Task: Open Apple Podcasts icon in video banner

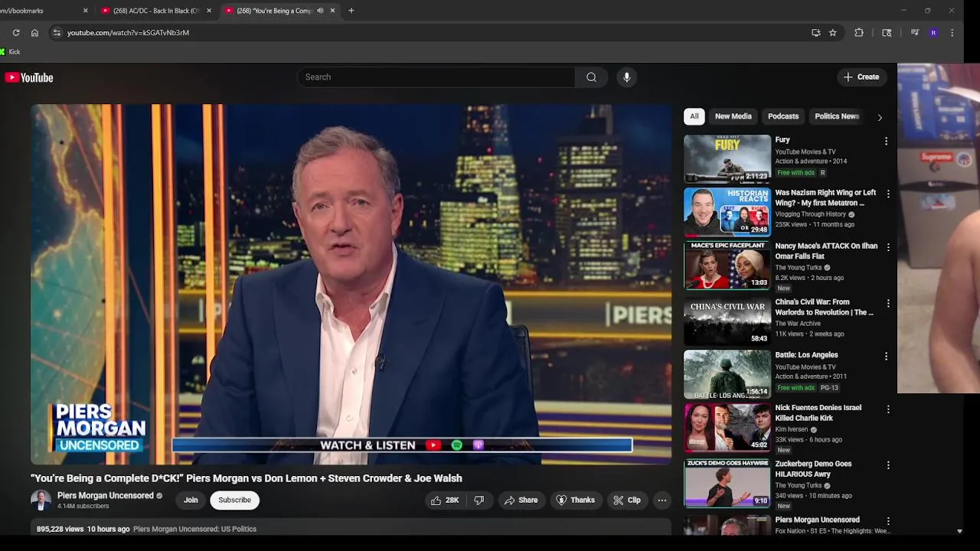Action: 479,445
